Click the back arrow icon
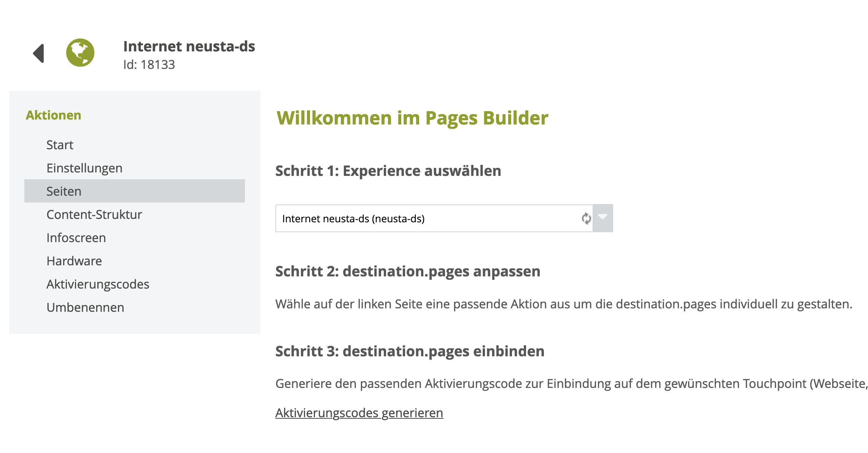This screenshot has width=868, height=453. (x=39, y=53)
